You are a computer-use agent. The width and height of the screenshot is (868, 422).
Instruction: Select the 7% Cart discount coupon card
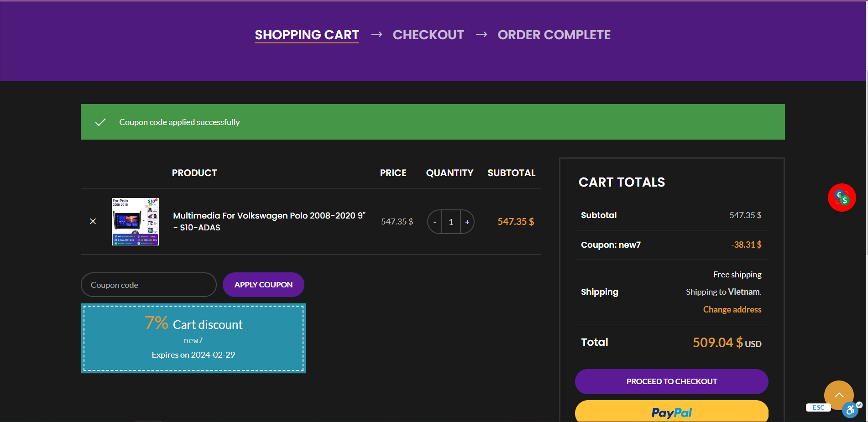click(x=193, y=338)
